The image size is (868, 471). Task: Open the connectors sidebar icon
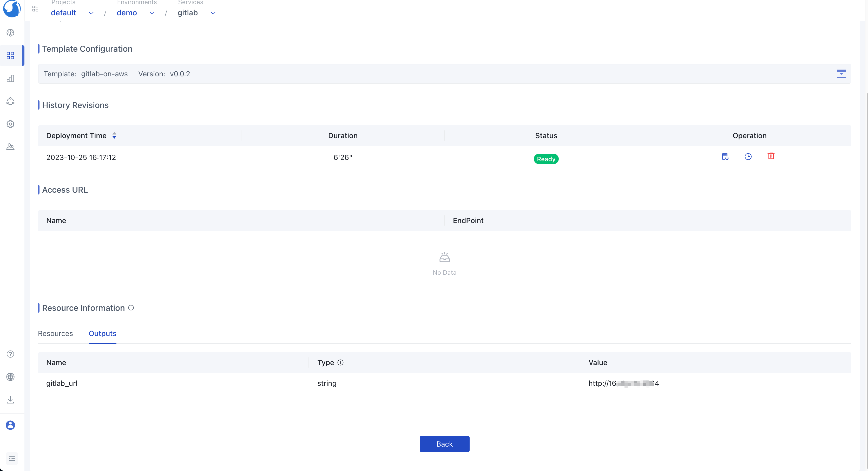(10, 101)
